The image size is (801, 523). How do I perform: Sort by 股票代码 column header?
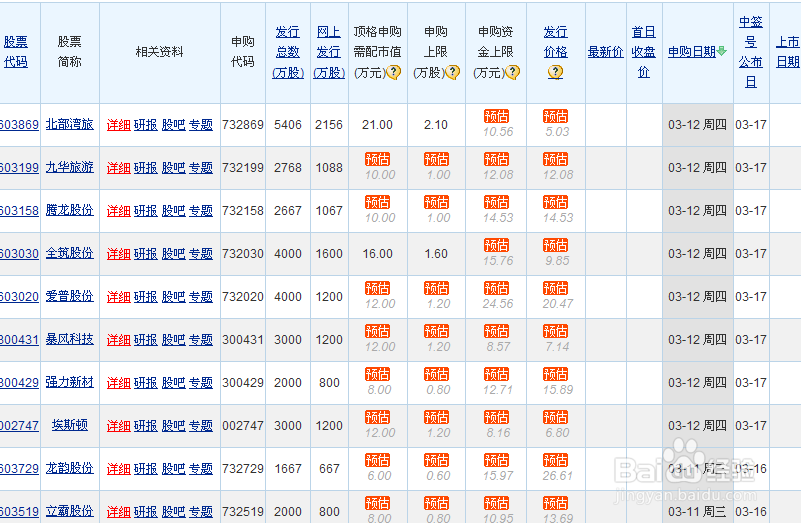(16, 52)
